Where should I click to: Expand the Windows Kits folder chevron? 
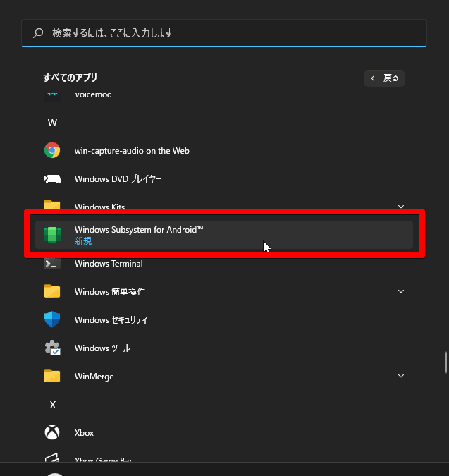[401, 206]
